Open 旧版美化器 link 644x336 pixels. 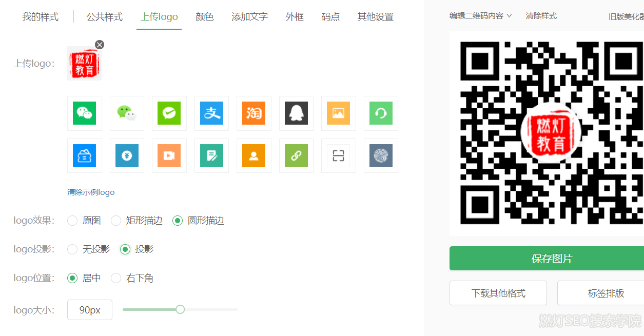626,16
